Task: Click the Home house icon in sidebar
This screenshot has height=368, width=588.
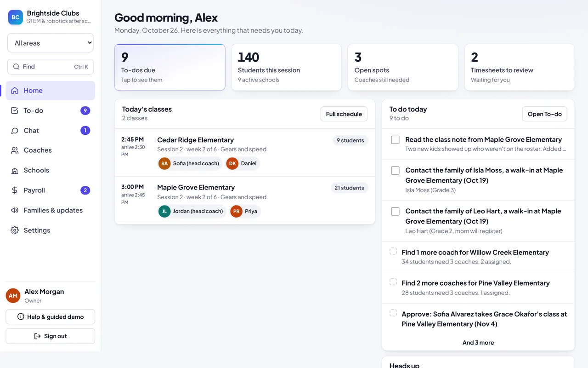Action: tap(15, 91)
